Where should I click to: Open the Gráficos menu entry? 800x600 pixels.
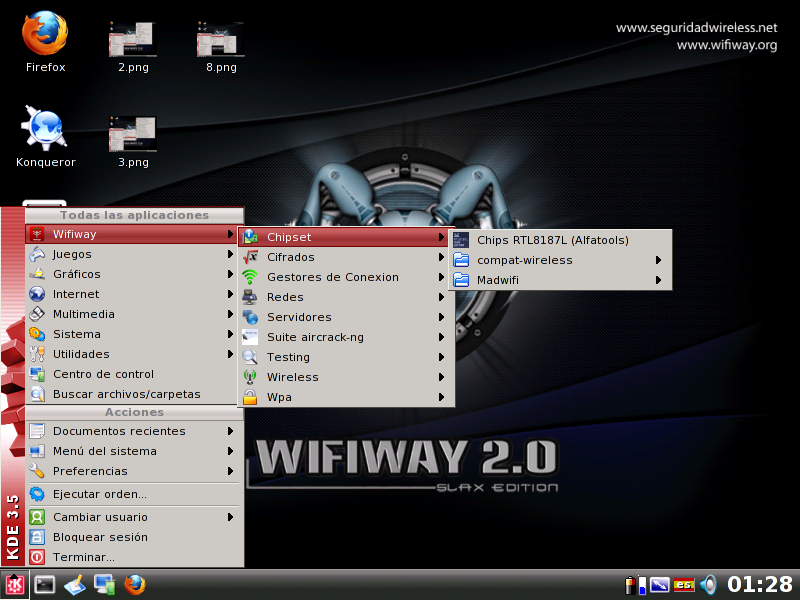[132, 274]
